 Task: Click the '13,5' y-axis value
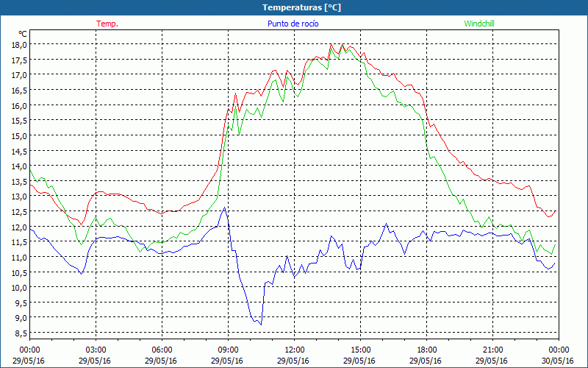[19, 181]
